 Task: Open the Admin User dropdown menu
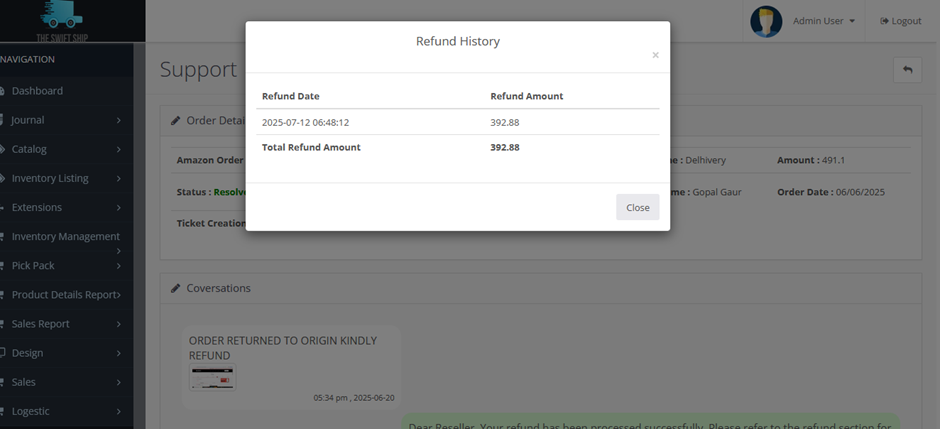tap(823, 21)
